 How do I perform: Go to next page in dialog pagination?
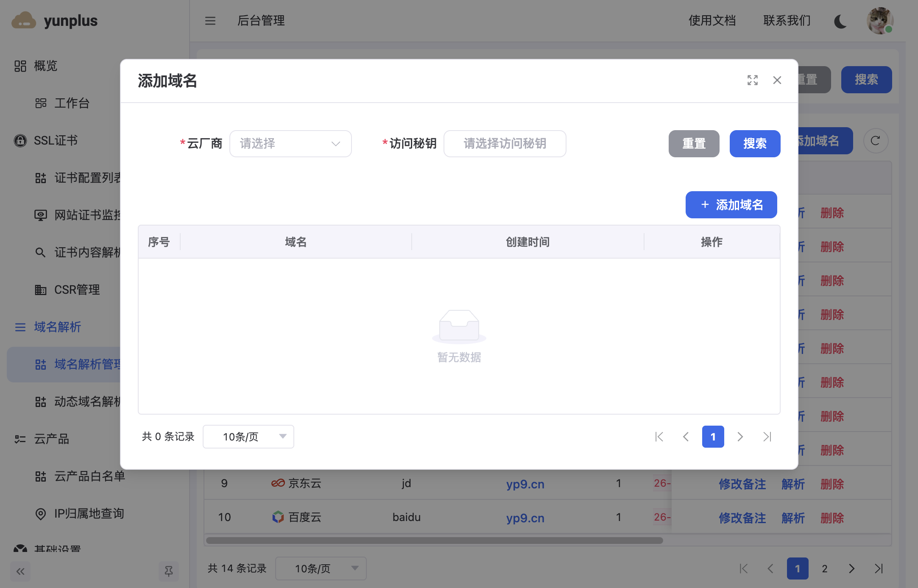pos(740,437)
